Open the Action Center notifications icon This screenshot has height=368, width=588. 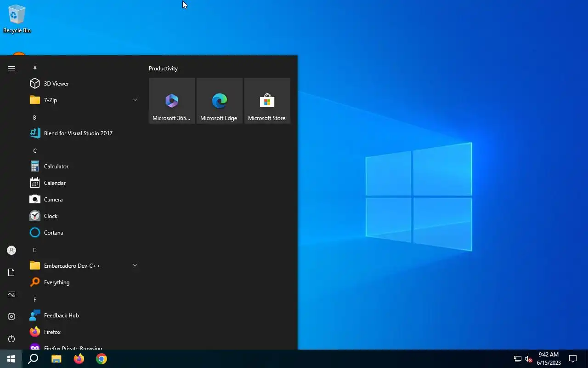tap(573, 359)
